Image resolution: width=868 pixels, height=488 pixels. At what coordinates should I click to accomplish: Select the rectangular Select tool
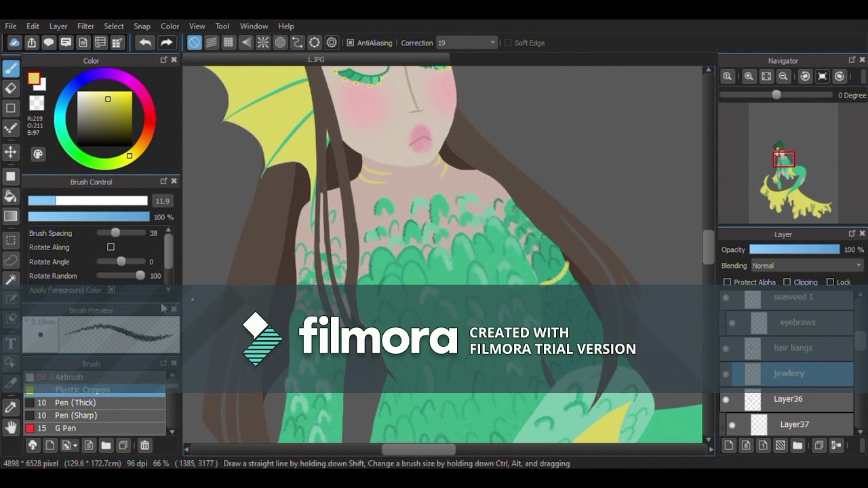(x=11, y=240)
